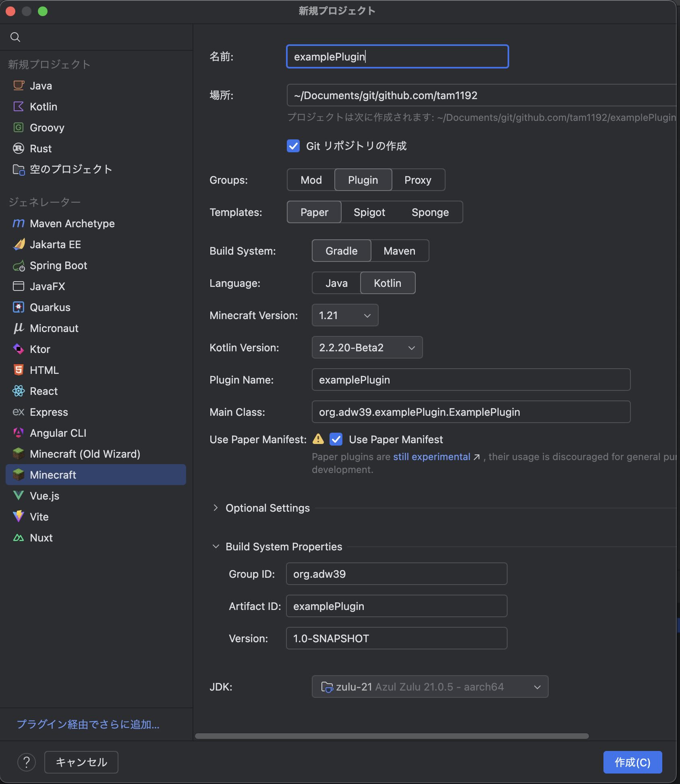Choose the Spring Boot leaf icon
This screenshot has width=680, height=784.
click(x=19, y=265)
